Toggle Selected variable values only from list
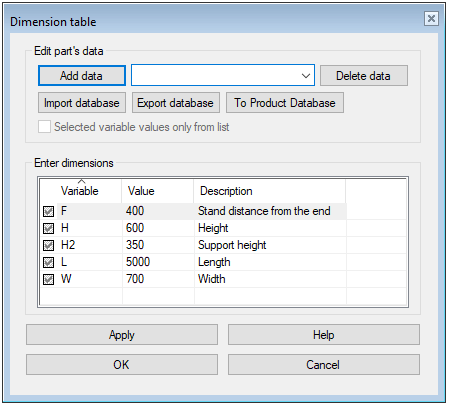This screenshot has width=449, height=406. 44,127
